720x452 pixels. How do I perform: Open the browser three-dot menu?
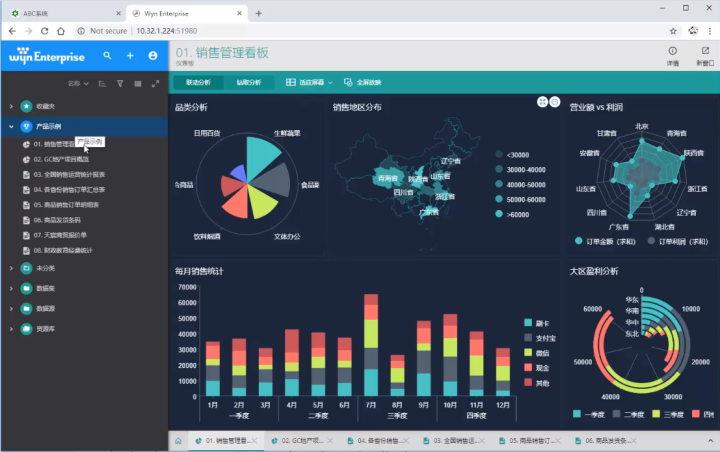coord(710,31)
